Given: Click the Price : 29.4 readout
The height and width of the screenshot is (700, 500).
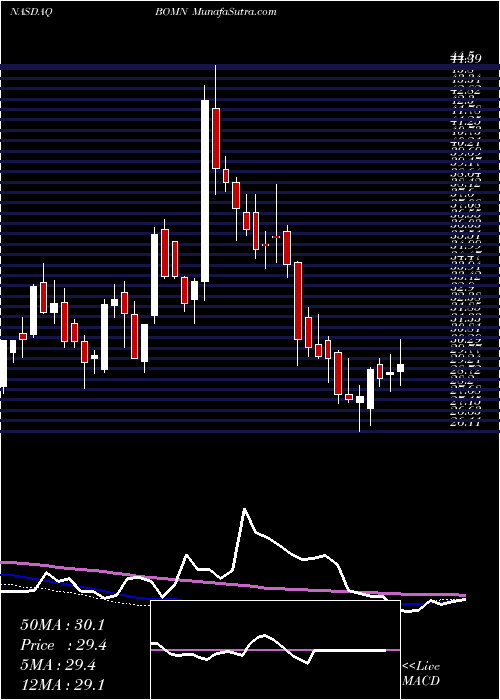Looking at the screenshot, I should coord(63,645).
